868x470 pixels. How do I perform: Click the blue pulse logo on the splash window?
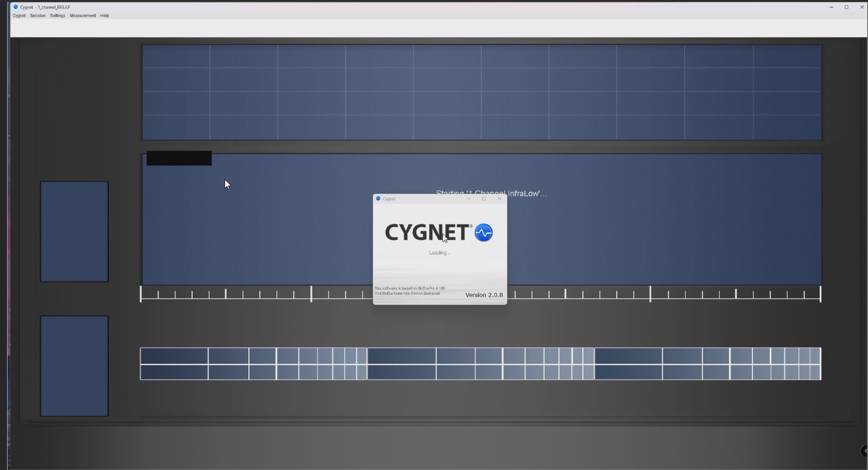coord(483,233)
